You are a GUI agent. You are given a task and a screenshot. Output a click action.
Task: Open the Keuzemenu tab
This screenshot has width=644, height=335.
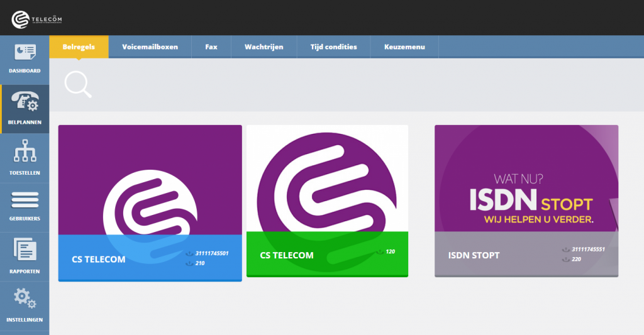[404, 47]
